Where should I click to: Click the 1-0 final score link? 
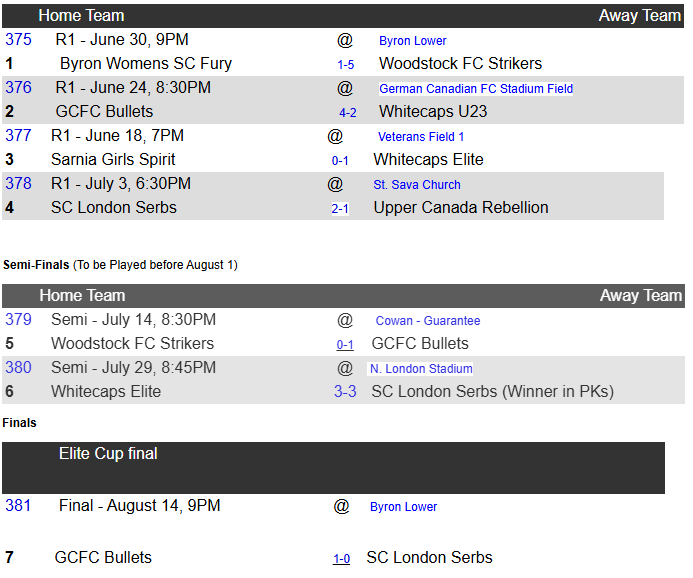pyautogui.click(x=341, y=559)
